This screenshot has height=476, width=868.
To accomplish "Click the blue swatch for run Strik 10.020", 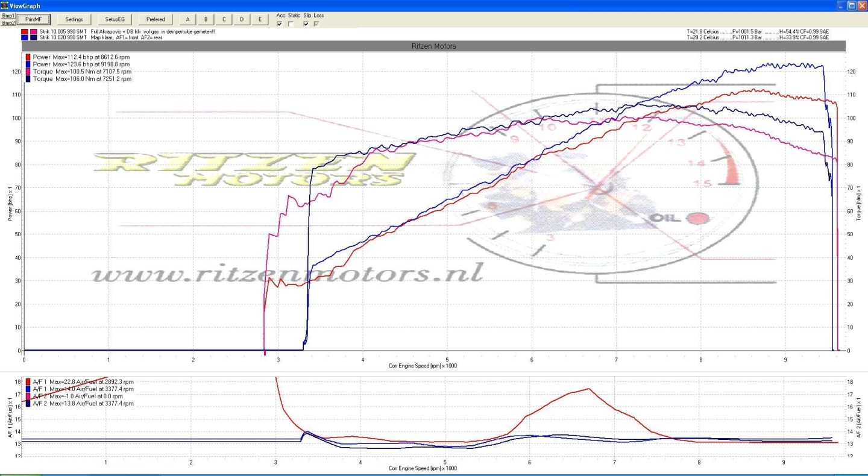I will (24, 37).
